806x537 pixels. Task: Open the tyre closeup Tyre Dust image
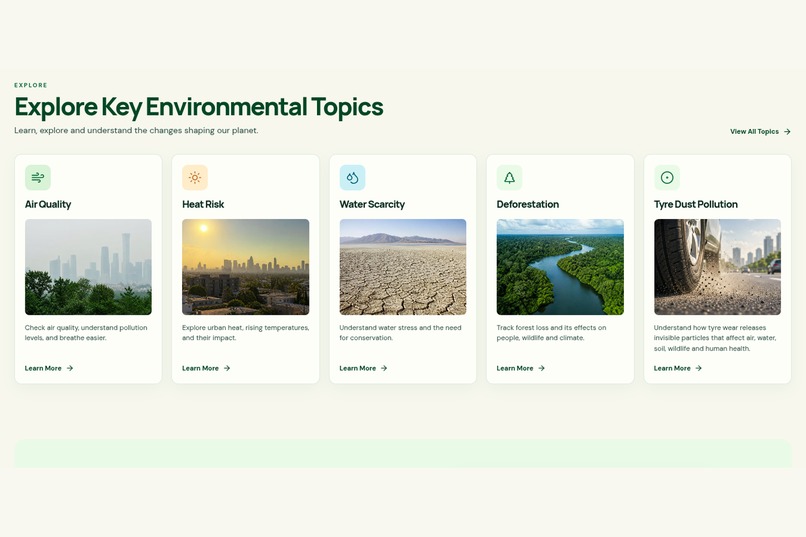coord(718,267)
